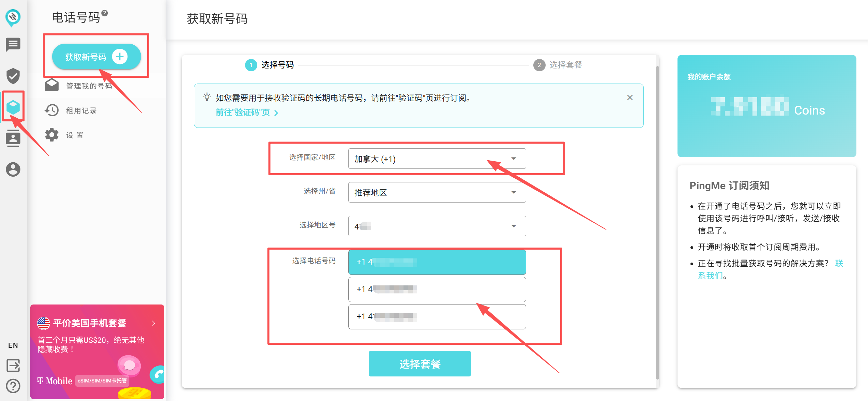Click the 获取新号码 page heading
This screenshot has width=868, height=401.
217,18
